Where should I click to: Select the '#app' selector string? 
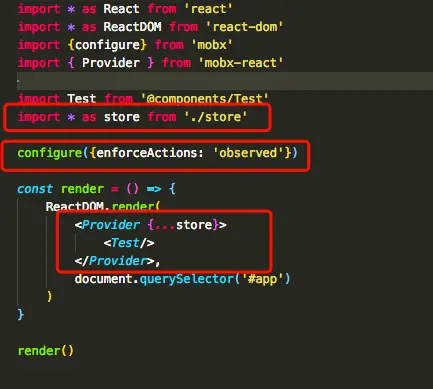[262, 279]
